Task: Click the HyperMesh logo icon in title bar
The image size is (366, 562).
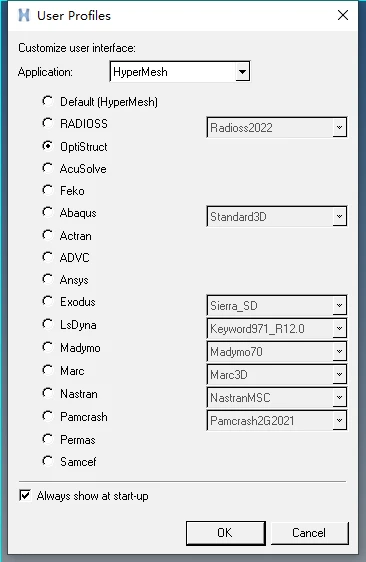Action: [x=24, y=15]
